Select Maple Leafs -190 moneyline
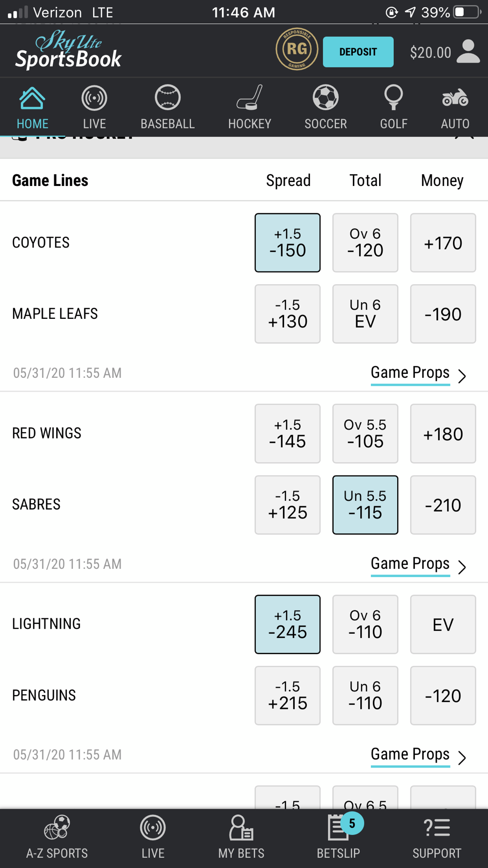488x868 pixels. pos(443,314)
